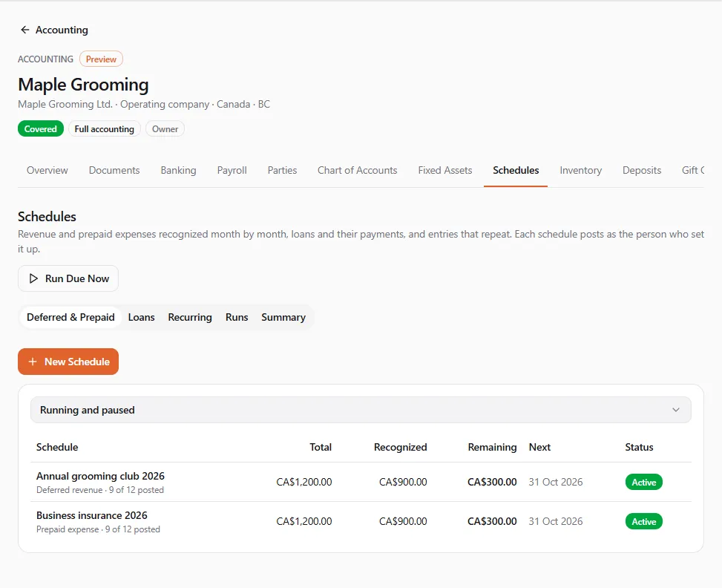Viewport: 722px width, 588px height.
Task: Click the Run Due Now button
Action: 68,279
